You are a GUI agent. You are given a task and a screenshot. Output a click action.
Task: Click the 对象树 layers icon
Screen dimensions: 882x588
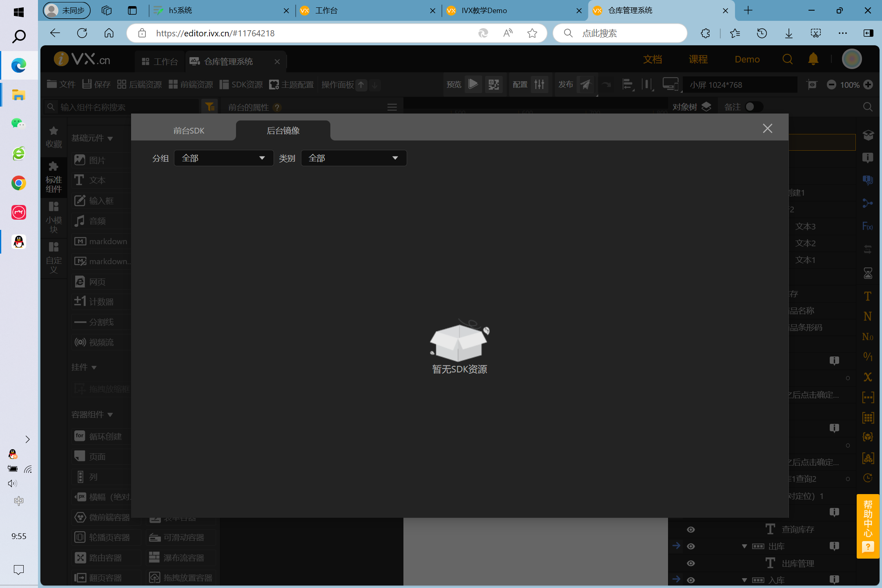coord(706,107)
